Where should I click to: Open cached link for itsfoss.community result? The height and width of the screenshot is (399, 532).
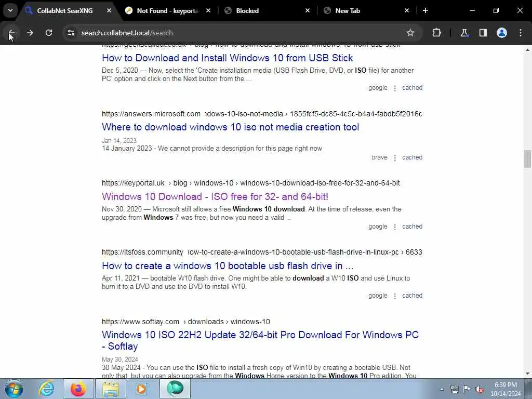point(412,296)
